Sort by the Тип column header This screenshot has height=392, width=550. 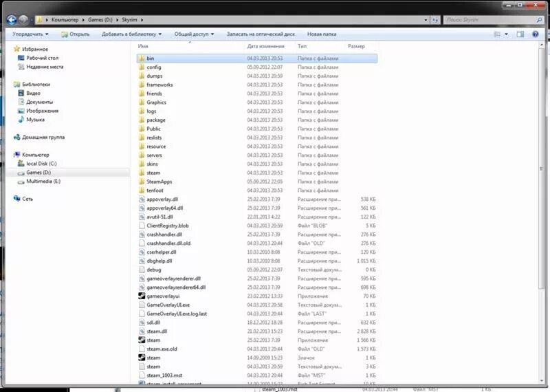302,46
